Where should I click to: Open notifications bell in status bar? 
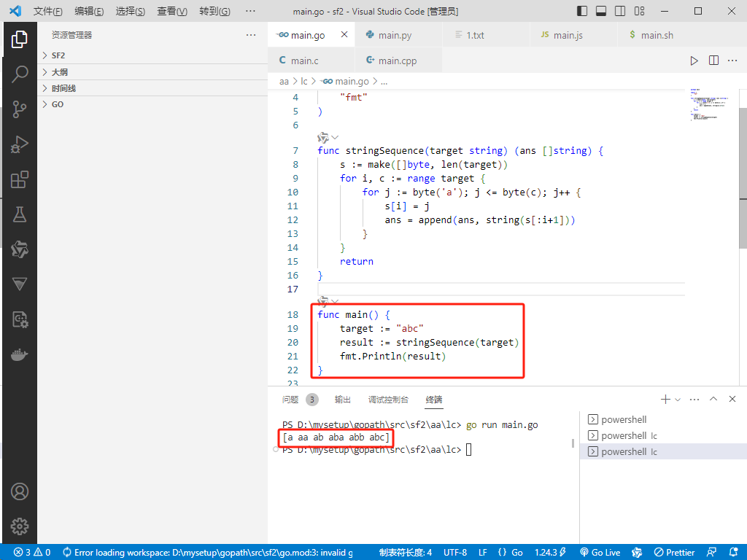coord(734,553)
